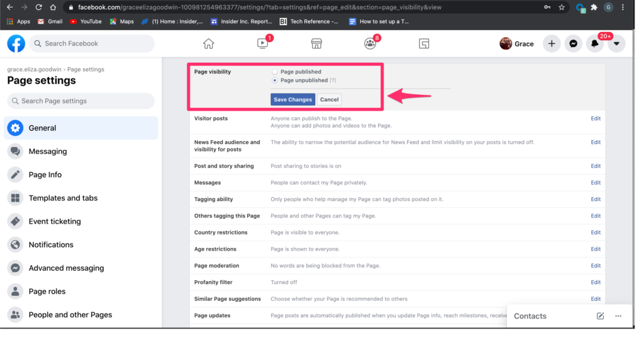This screenshot has height=338, width=644.
Task: Click the Search Page settings field
Action: [x=80, y=101]
